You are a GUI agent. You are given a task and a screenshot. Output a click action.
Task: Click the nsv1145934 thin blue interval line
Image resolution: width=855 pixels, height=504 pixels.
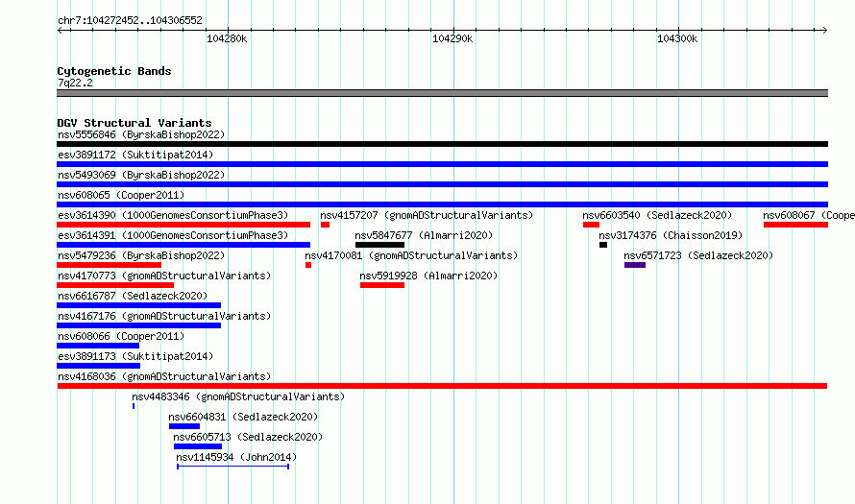232,467
